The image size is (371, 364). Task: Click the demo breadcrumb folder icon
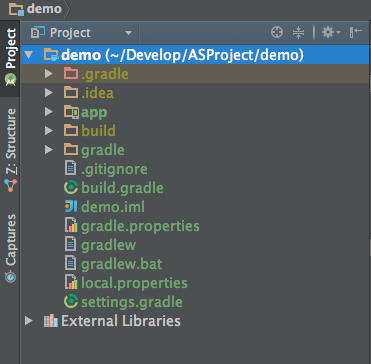pos(17,9)
